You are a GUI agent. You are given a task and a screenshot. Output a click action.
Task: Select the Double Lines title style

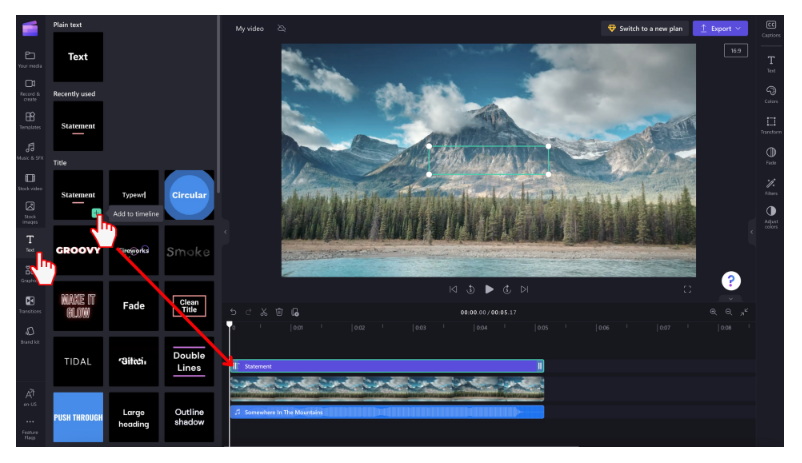[189, 362]
